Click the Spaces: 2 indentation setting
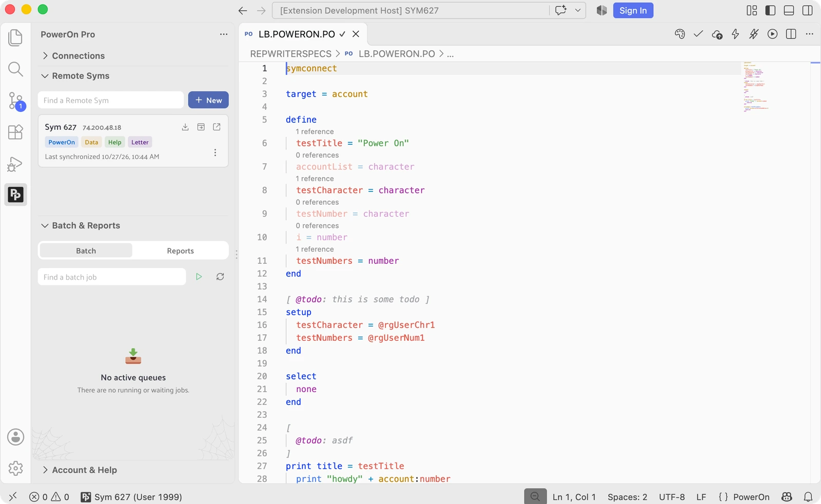821x504 pixels. (x=628, y=497)
